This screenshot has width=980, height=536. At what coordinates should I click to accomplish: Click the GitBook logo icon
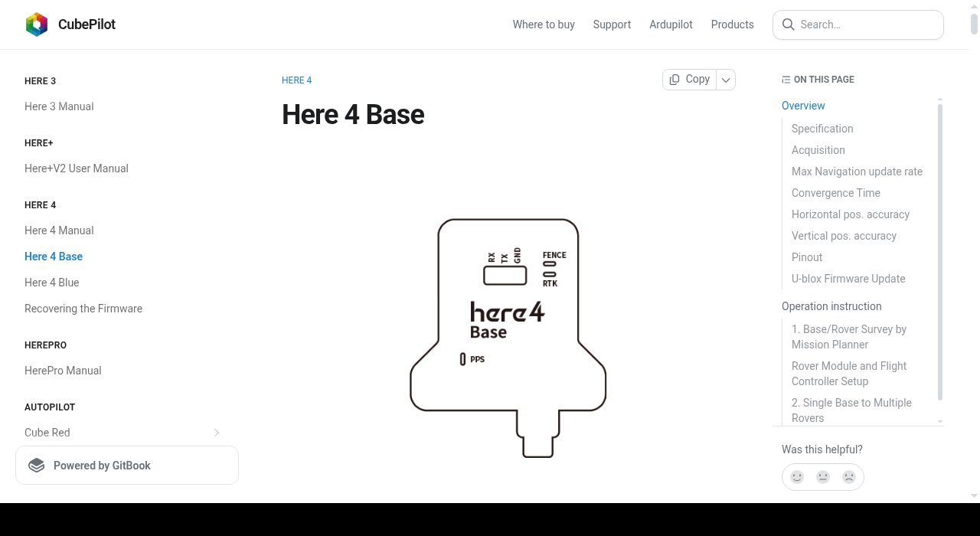tap(36, 466)
